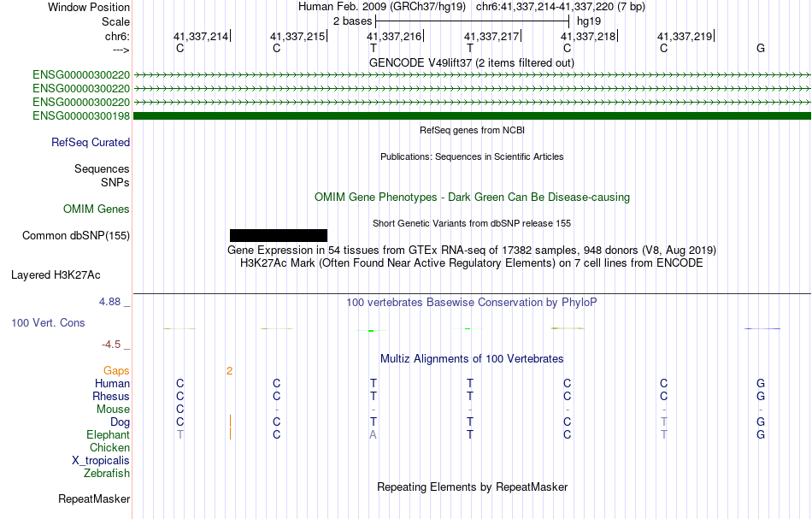Click the Sequences track label
This screenshot has width=812, height=519.
pos(102,168)
